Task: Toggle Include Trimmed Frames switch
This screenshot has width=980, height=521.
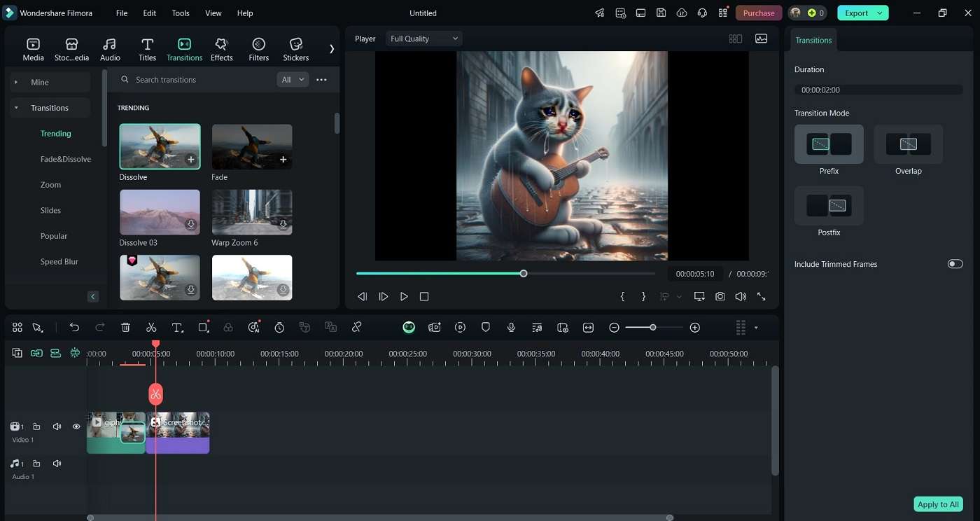Action: coord(955,264)
